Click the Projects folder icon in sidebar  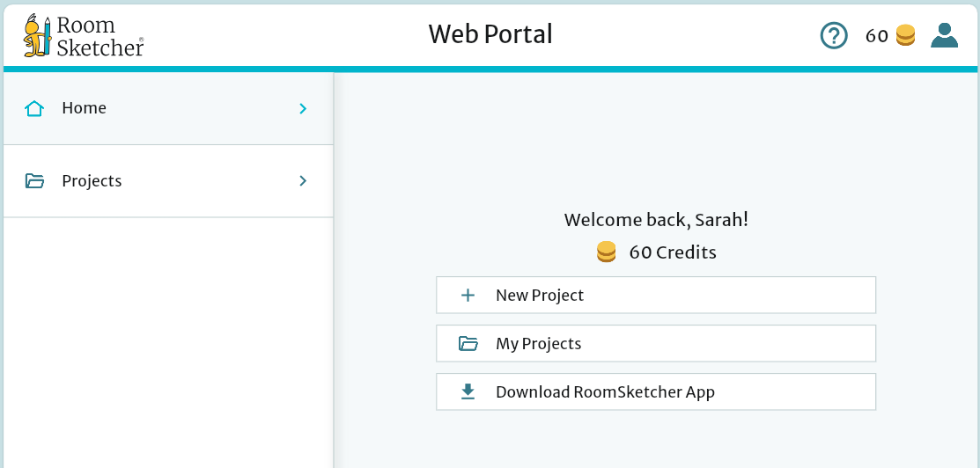[34, 181]
